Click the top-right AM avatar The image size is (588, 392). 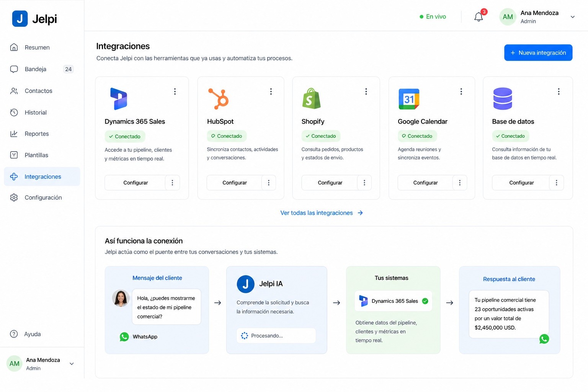[x=508, y=17]
